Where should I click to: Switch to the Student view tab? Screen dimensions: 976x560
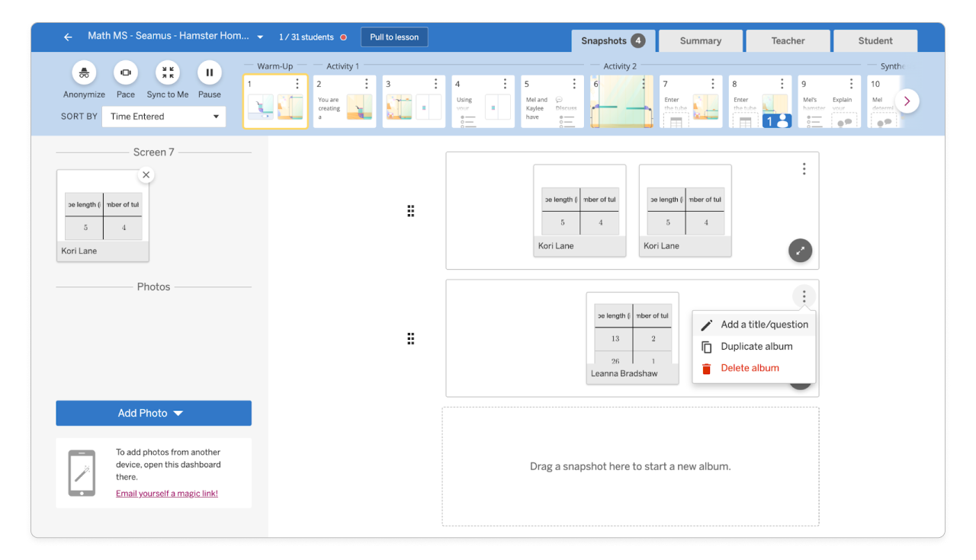click(x=875, y=41)
